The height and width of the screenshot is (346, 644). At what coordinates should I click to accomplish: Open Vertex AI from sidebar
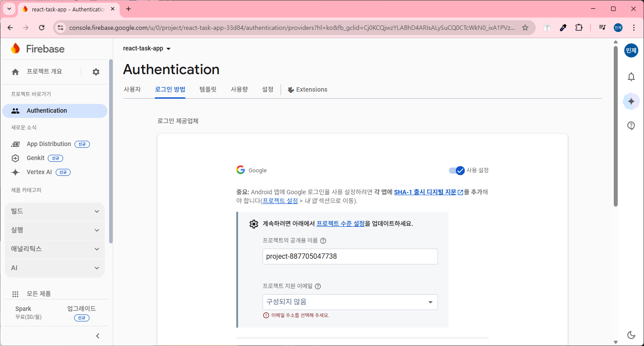tap(39, 172)
